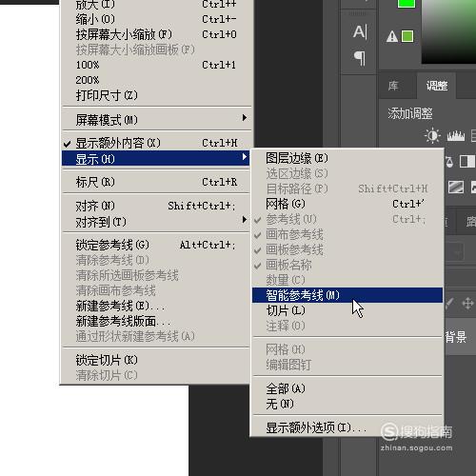Viewport: 476px width, 476px height.
Task: Click greyed 选区边缘(S) item
Action: 347,173
